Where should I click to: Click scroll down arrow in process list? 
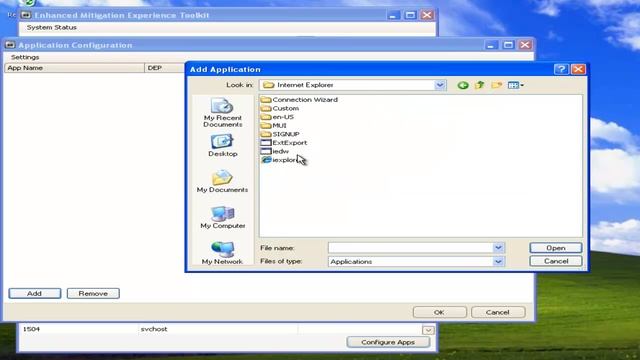tap(428, 330)
